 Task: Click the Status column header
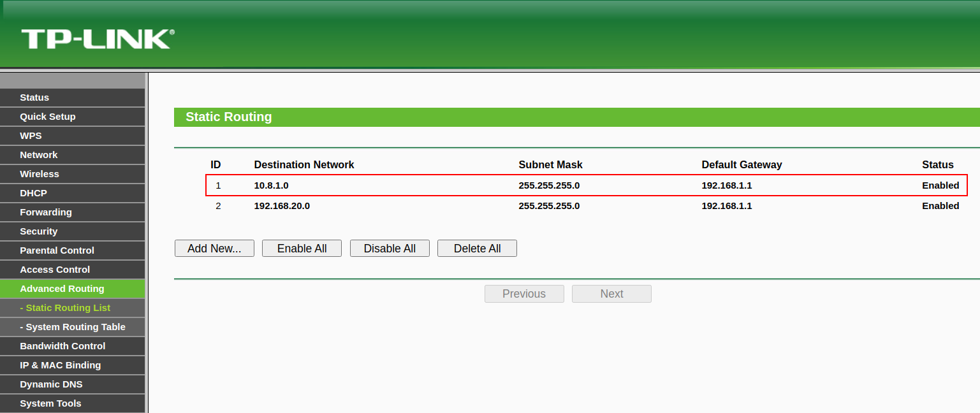[x=938, y=164]
